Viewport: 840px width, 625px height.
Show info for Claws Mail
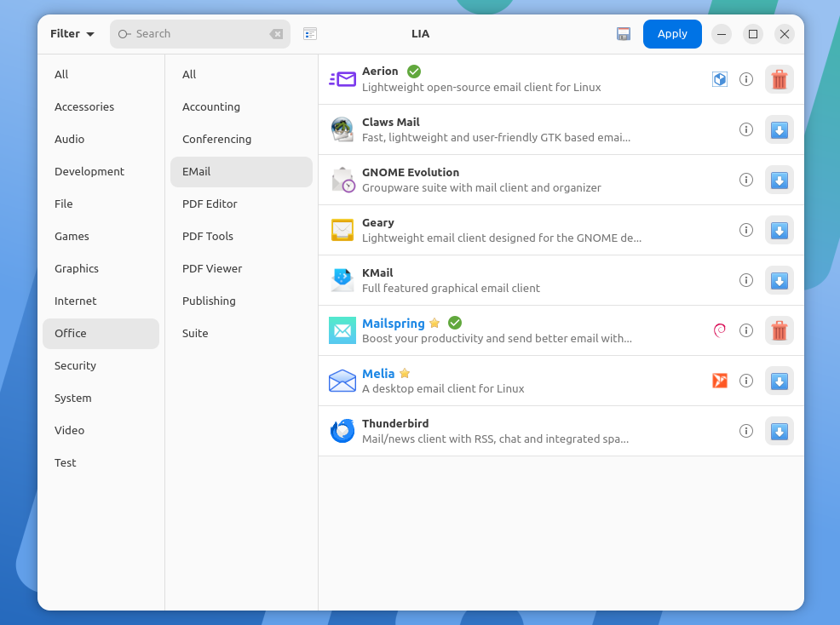click(745, 129)
